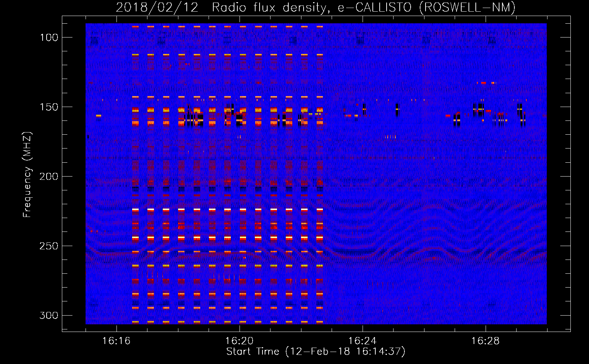Click the 16:28 time tick label
Screen dimensions: 589x364
pyautogui.click(x=485, y=341)
